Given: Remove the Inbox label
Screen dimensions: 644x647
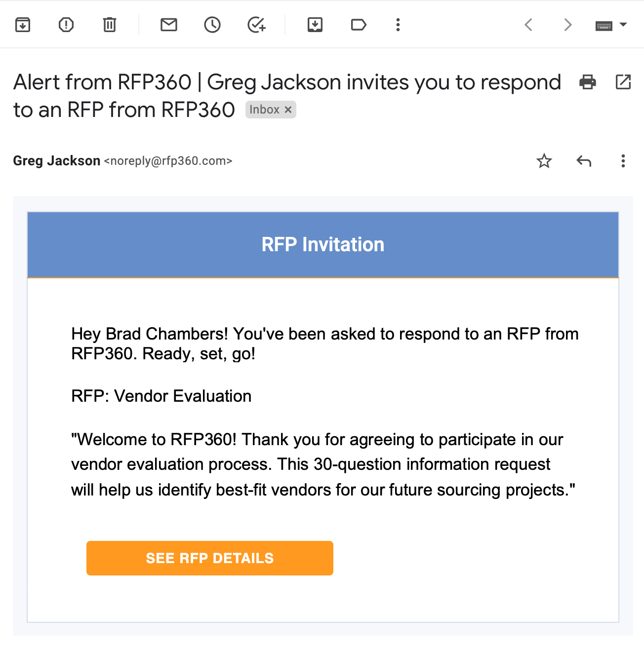Looking at the screenshot, I should tap(288, 110).
